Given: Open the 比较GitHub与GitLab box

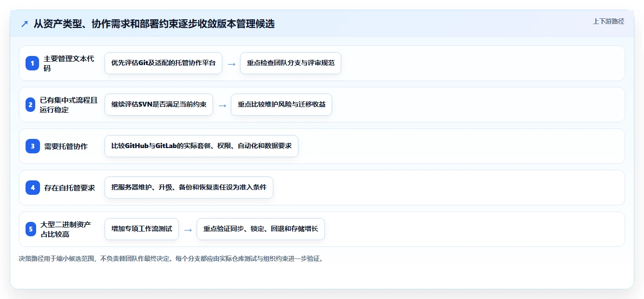Looking at the screenshot, I should click(201, 146).
